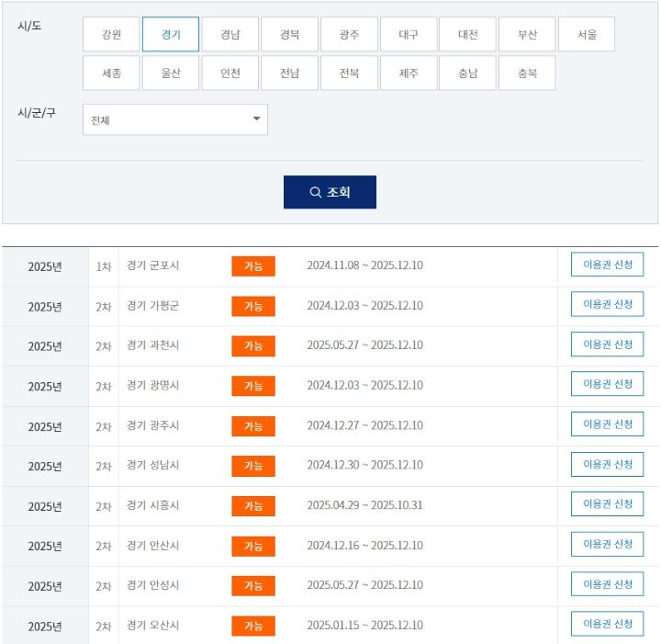Select the 전남 region button
This screenshot has height=644, width=661.
point(289,73)
